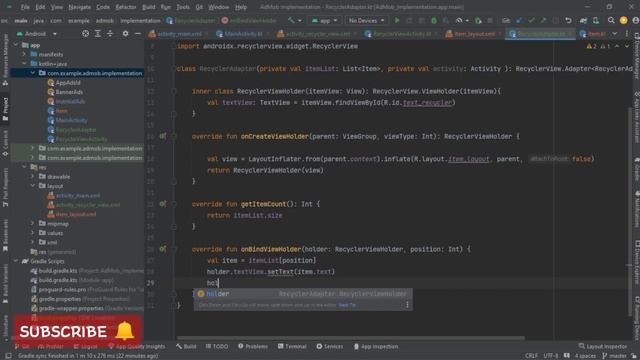640x360 pixels.
Task: Show hidden editor tabs dropdown arrow
Action: (x=615, y=34)
